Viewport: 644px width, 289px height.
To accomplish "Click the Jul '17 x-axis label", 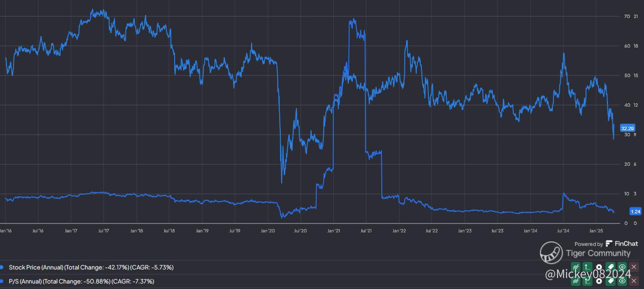I will coord(104,231).
